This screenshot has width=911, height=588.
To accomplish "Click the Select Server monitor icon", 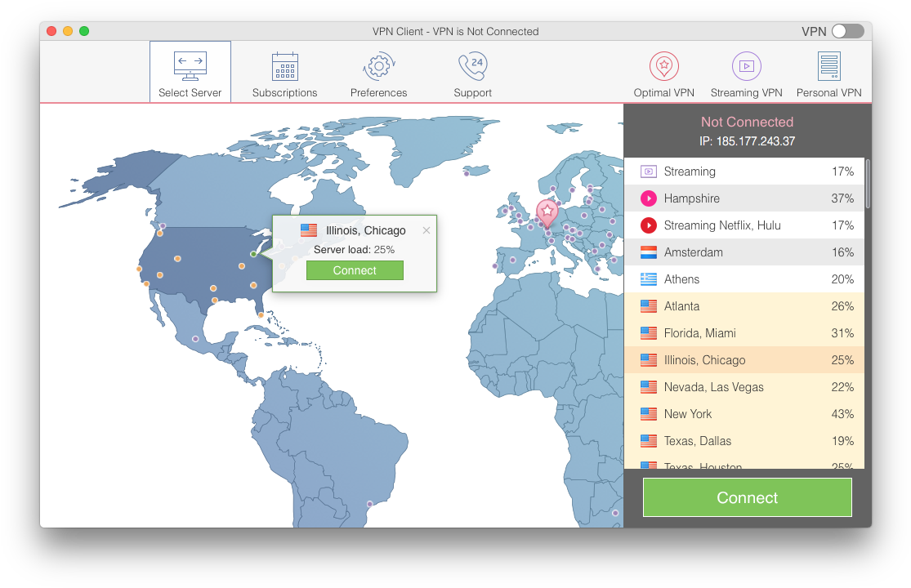I will click(x=190, y=64).
